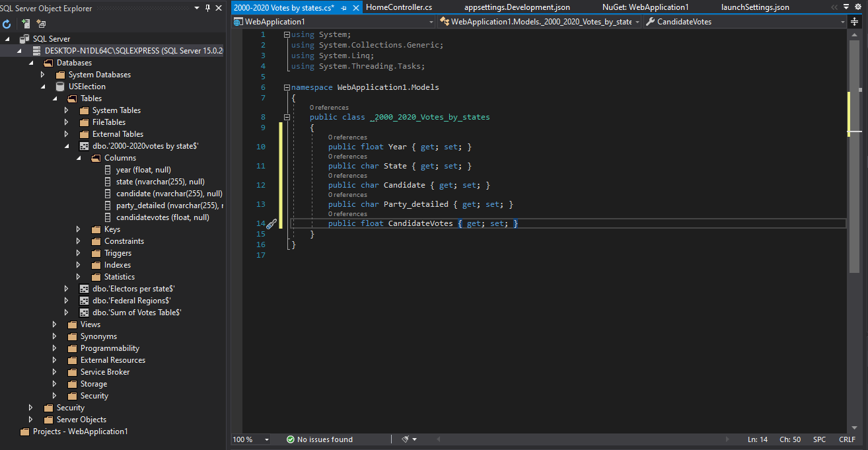Viewport: 868px width, 450px height.
Task: Collapse the Columns folder
Action: point(79,157)
